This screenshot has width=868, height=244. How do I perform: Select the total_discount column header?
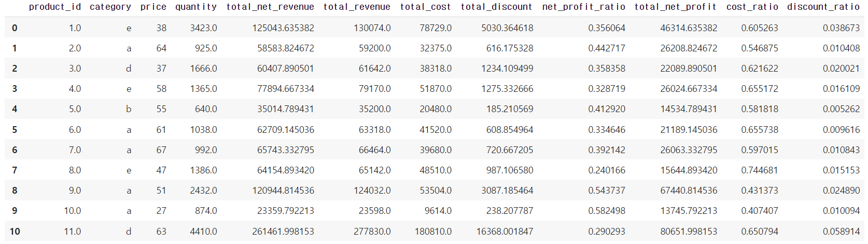tap(497, 7)
